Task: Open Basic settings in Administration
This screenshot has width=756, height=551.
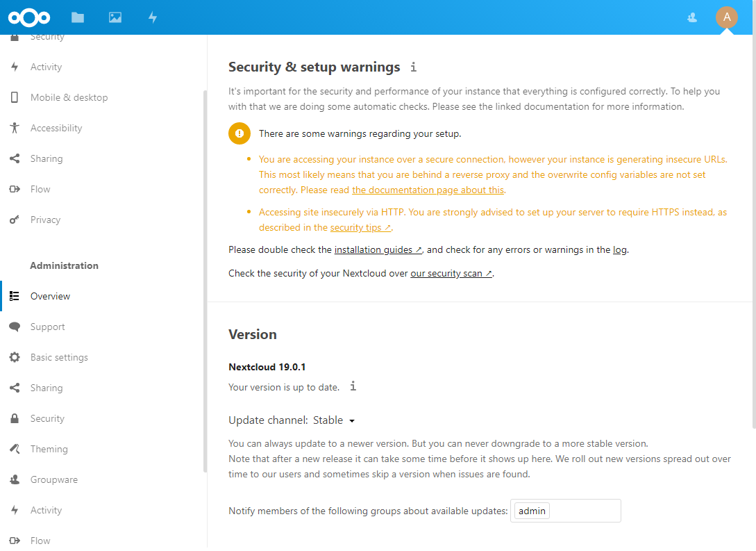Action: 59,358
